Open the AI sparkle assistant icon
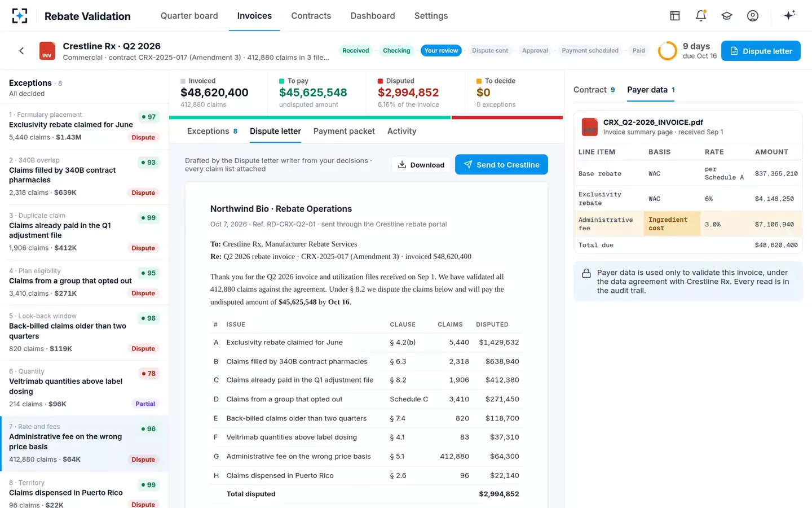 coord(789,15)
